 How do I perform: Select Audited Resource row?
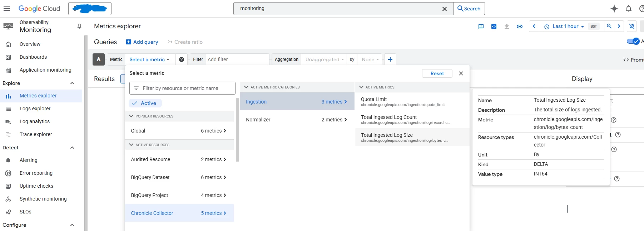pos(179,159)
